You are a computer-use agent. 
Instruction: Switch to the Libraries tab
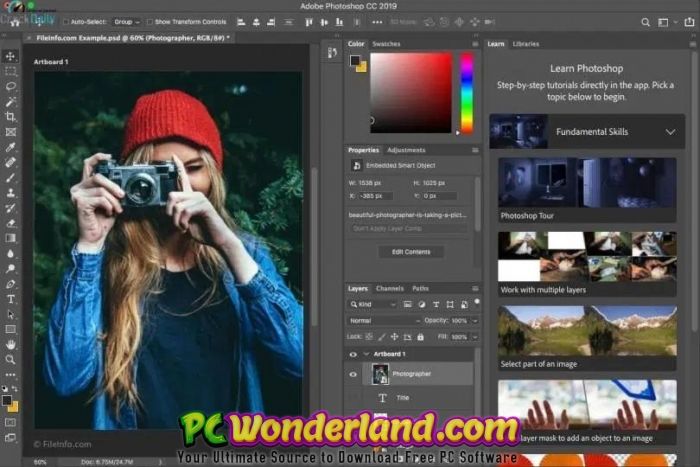click(526, 44)
